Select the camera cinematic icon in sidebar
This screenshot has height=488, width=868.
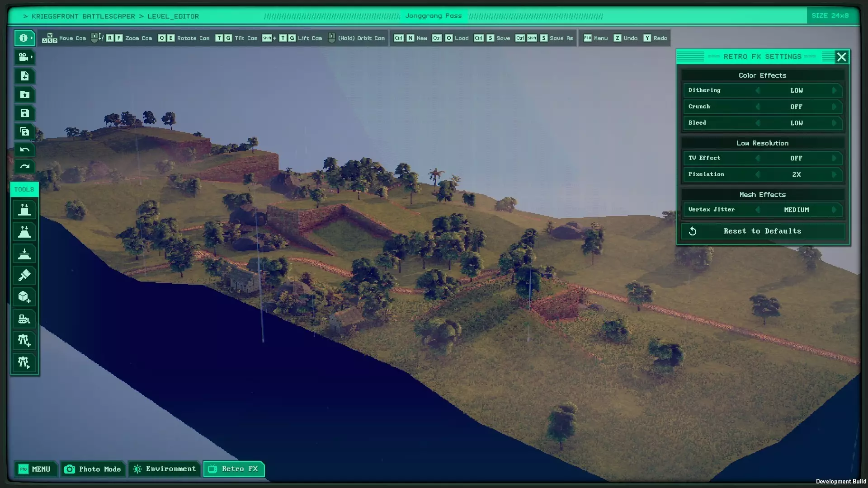coord(25,57)
